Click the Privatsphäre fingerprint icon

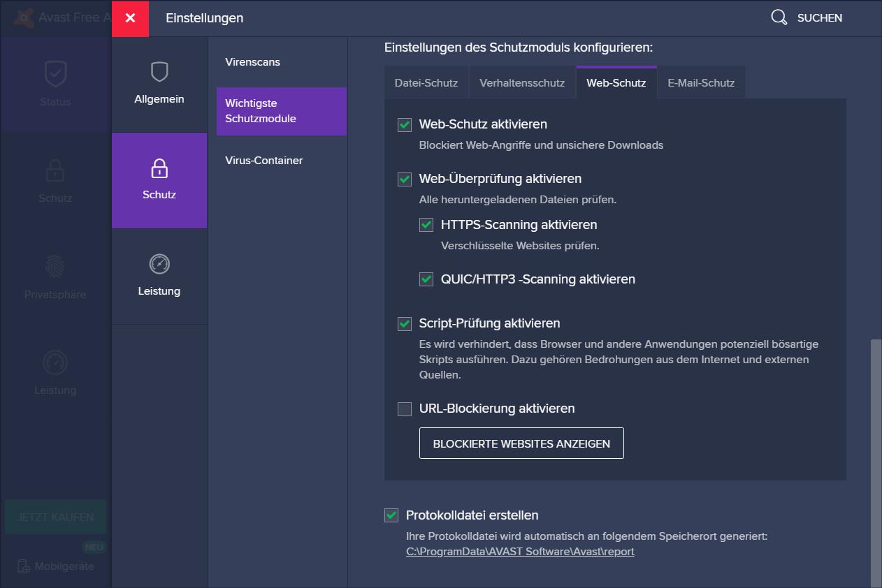[x=55, y=267]
